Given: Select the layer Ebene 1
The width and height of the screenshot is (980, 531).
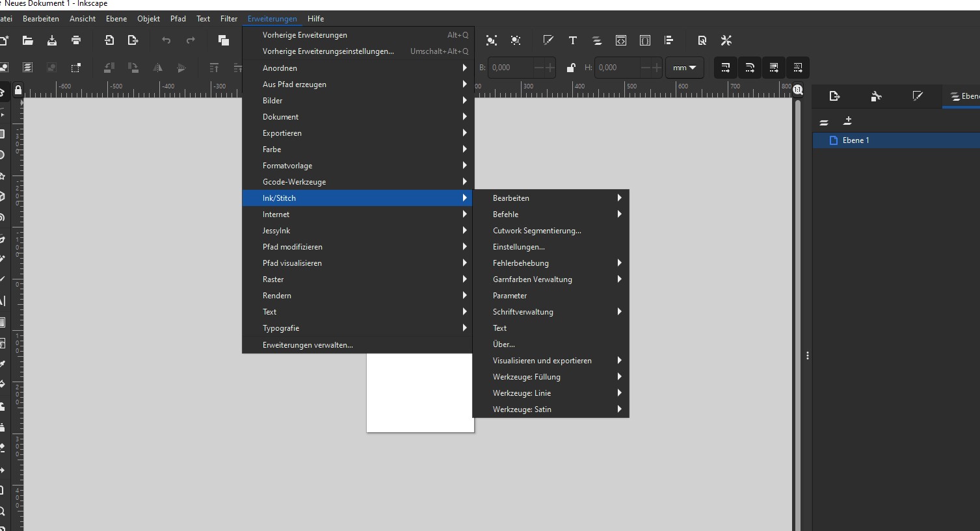Looking at the screenshot, I should 855,140.
